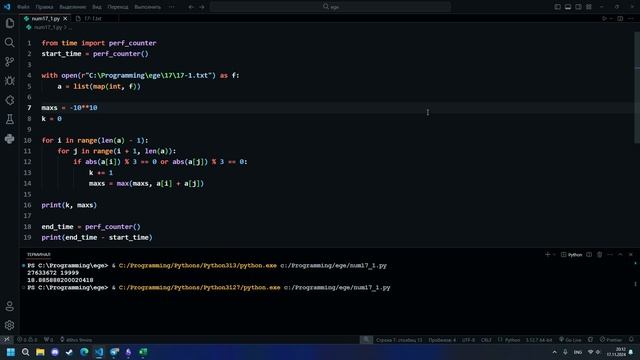Close the terminal panel
Screen dimensions: 640x360
point(631,254)
